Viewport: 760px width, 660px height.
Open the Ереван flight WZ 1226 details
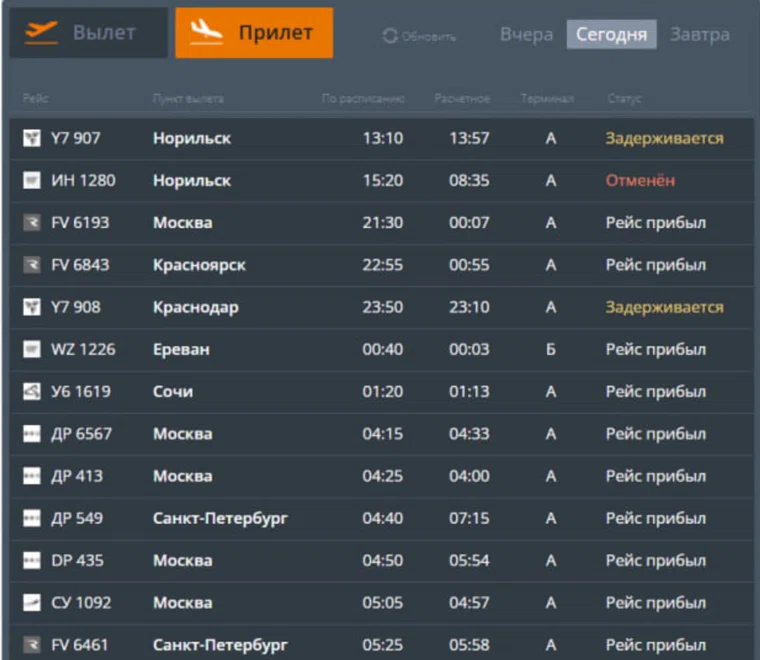[x=380, y=350]
